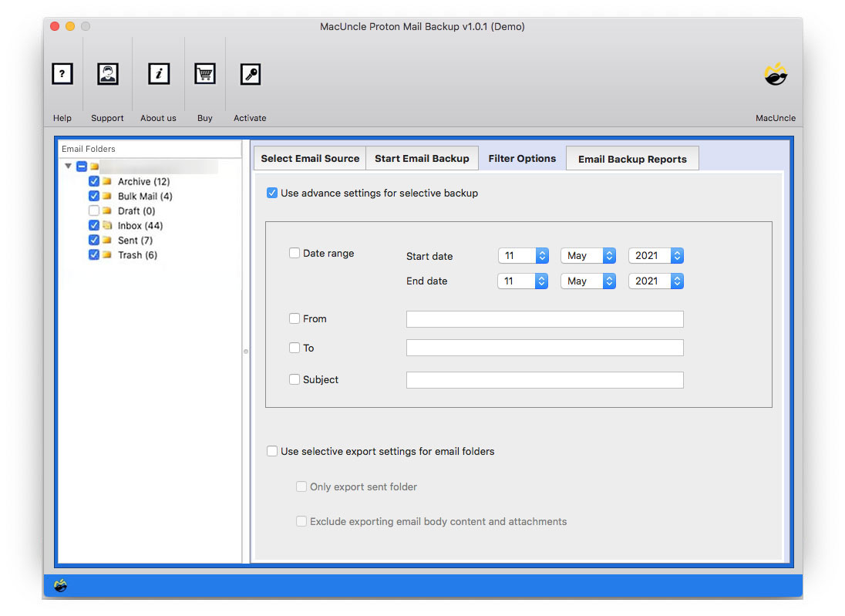Click the Inbox folder icon
The width and height of the screenshot is (845, 616).
click(x=106, y=225)
